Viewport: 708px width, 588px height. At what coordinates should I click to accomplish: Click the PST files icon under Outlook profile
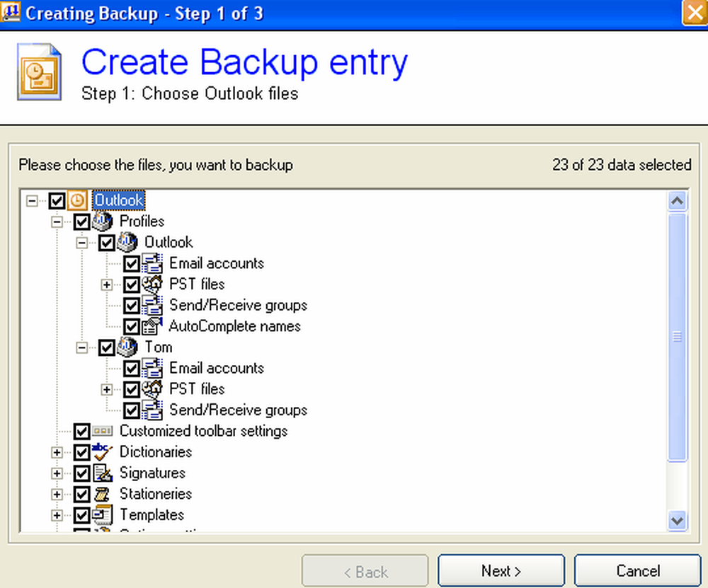pos(153,284)
